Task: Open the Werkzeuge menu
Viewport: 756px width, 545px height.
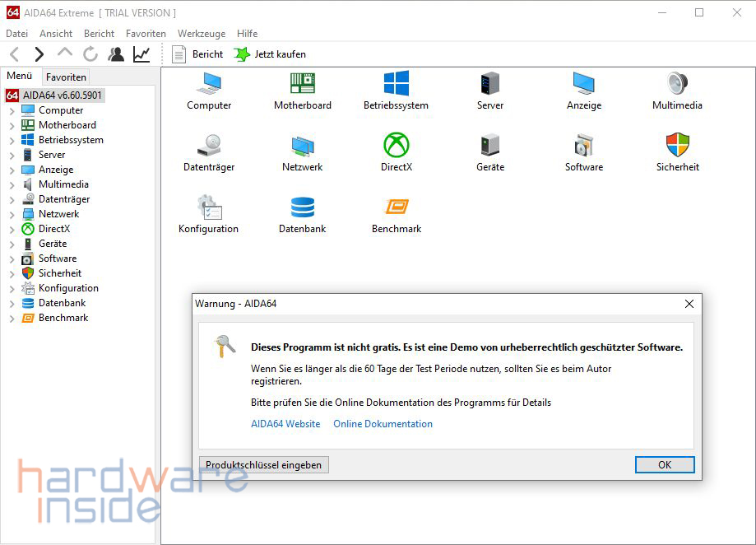Action: pos(201,34)
